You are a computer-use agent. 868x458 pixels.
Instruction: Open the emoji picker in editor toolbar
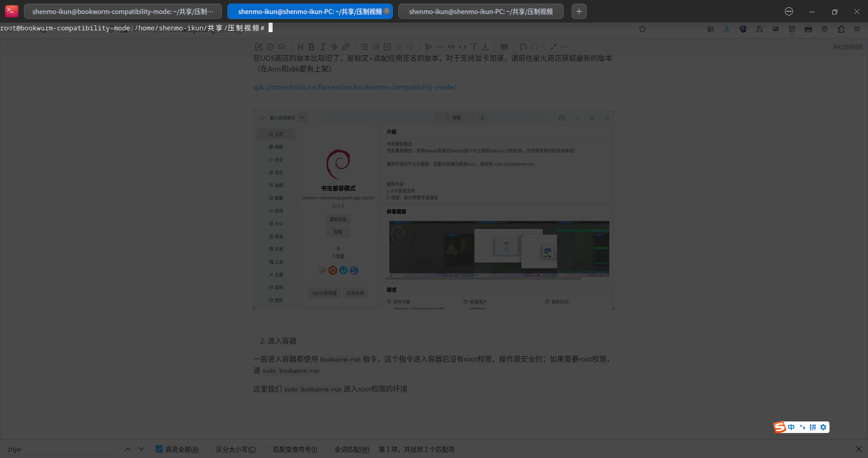click(x=270, y=47)
